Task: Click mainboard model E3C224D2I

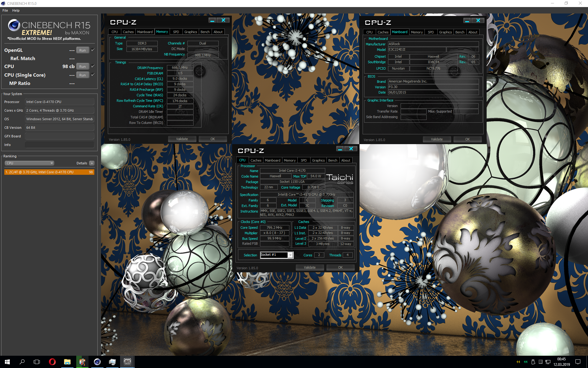Action: click(x=417, y=49)
